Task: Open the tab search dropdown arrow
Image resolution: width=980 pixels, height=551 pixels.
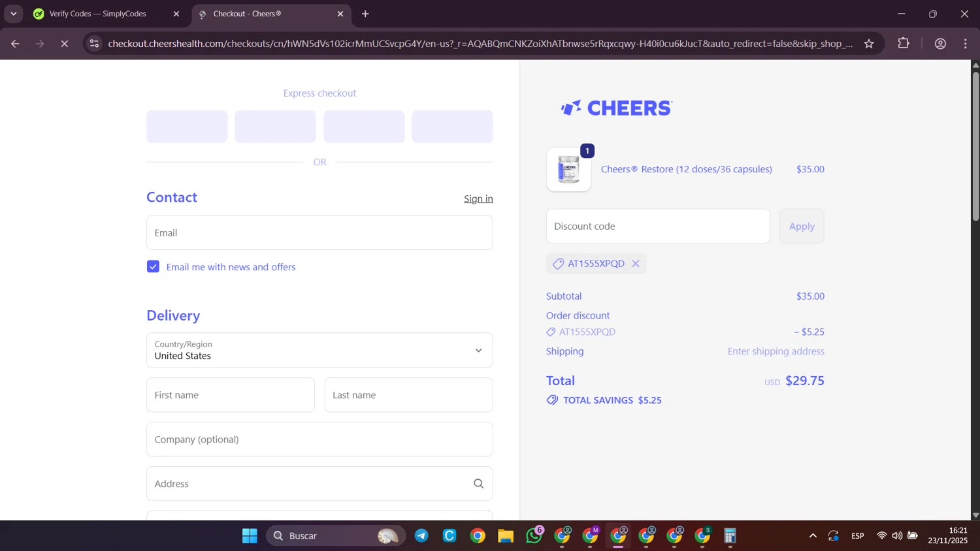Action: click(13, 14)
